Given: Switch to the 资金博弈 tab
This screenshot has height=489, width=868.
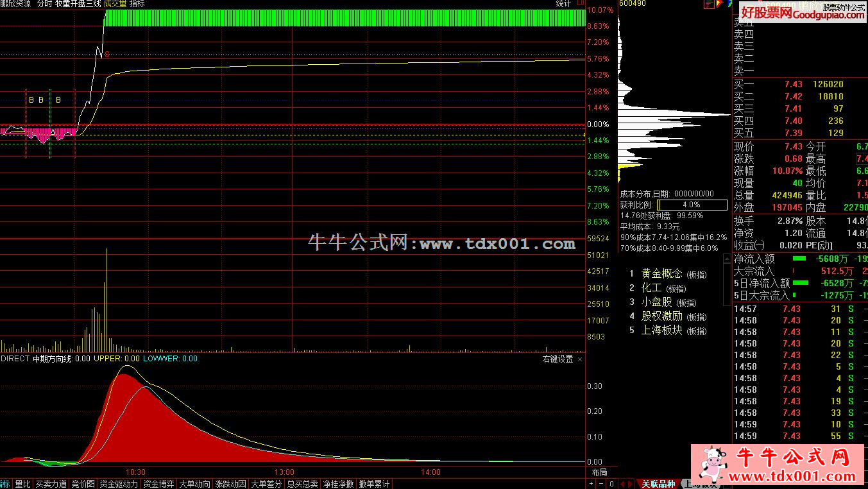Looking at the screenshot, I should (158, 484).
